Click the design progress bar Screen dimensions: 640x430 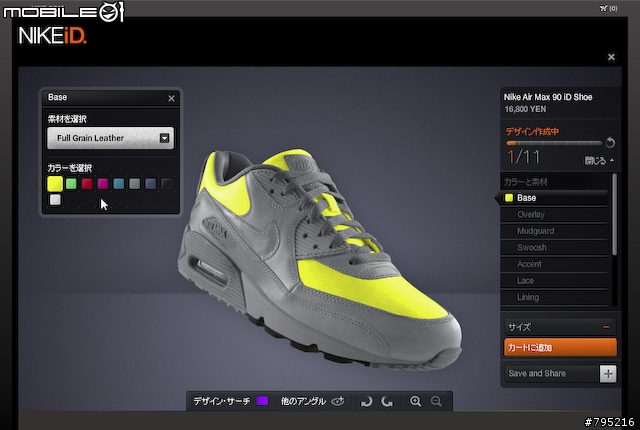(x=554, y=143)
